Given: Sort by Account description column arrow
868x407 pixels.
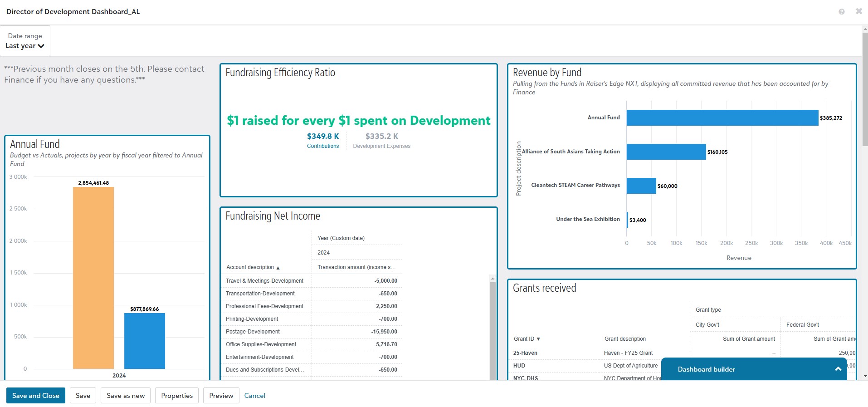Looking at the screenshot, I should (x=278, y=268).
